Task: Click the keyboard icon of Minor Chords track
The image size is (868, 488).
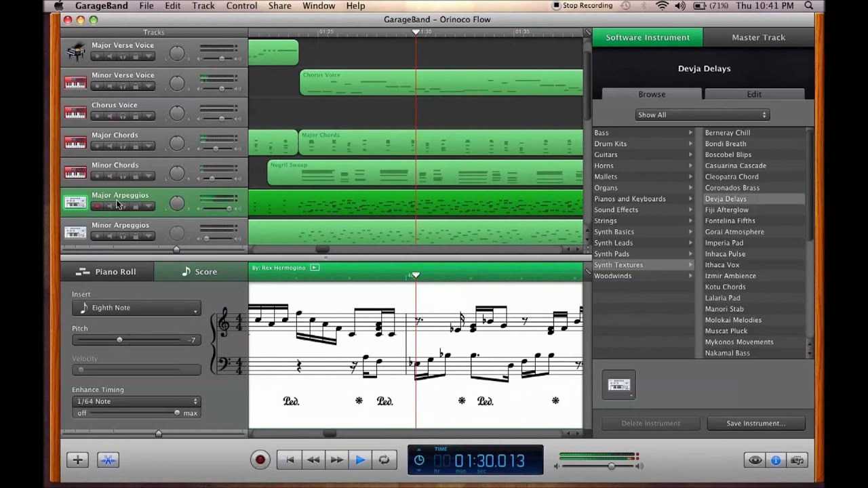Action: [75, 172]
